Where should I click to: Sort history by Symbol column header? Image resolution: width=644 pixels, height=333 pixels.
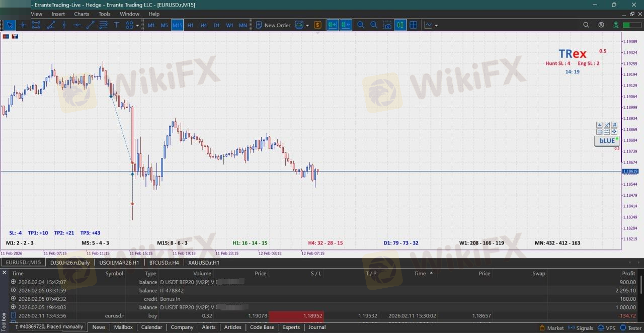(114, 274)
